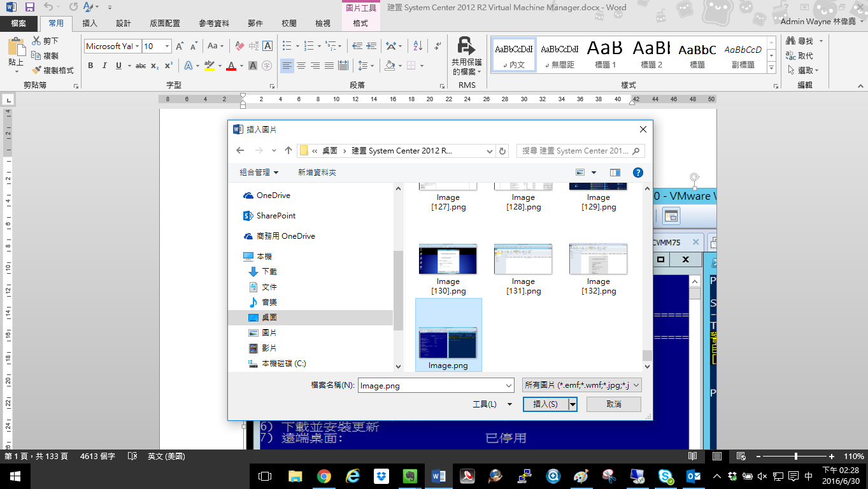Open Google Chrome from the taskbar
This screenshot has width=868, height=489.
[x=324, y=476]
